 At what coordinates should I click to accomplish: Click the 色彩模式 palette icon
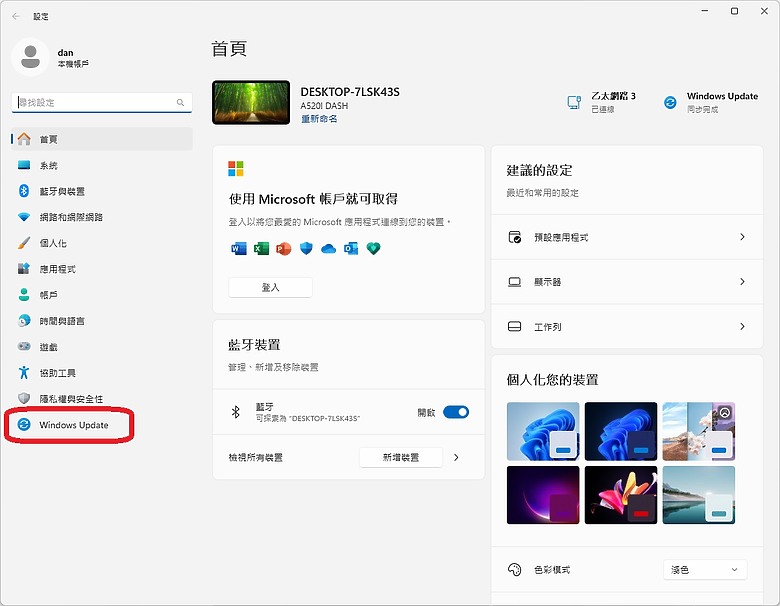point(514,570)
